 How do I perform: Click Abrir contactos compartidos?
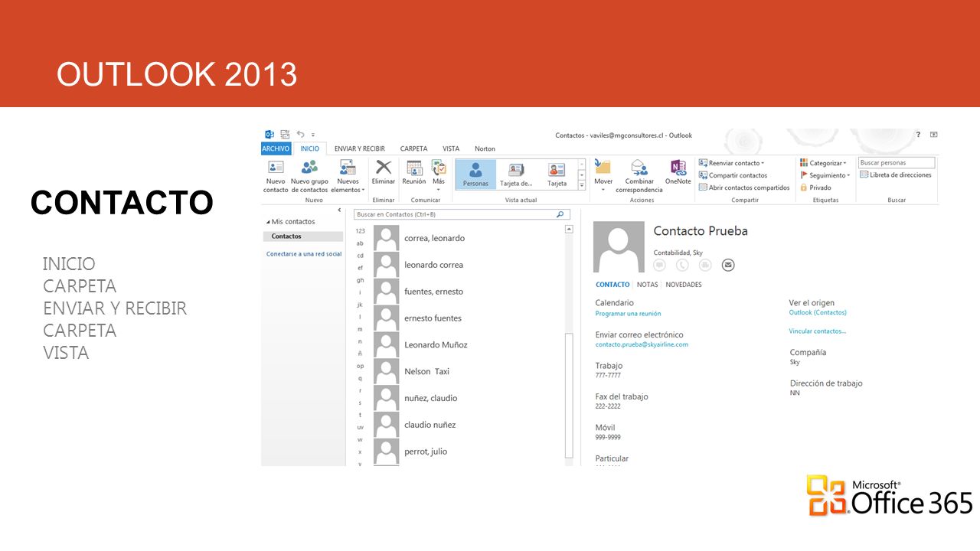pos(744,187)
